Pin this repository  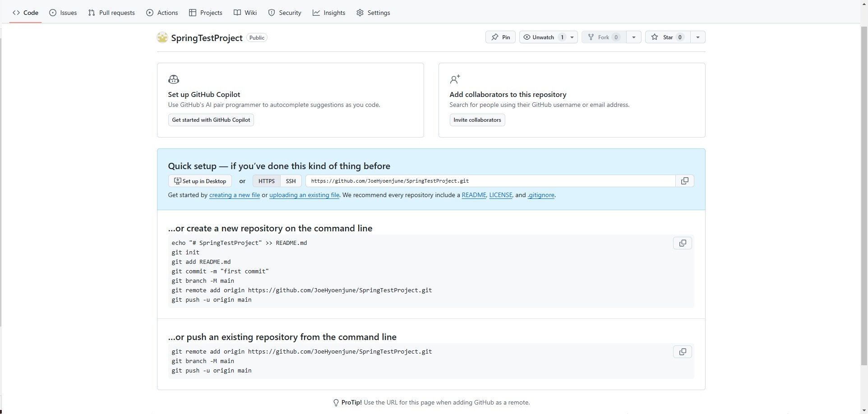point(500,37)
